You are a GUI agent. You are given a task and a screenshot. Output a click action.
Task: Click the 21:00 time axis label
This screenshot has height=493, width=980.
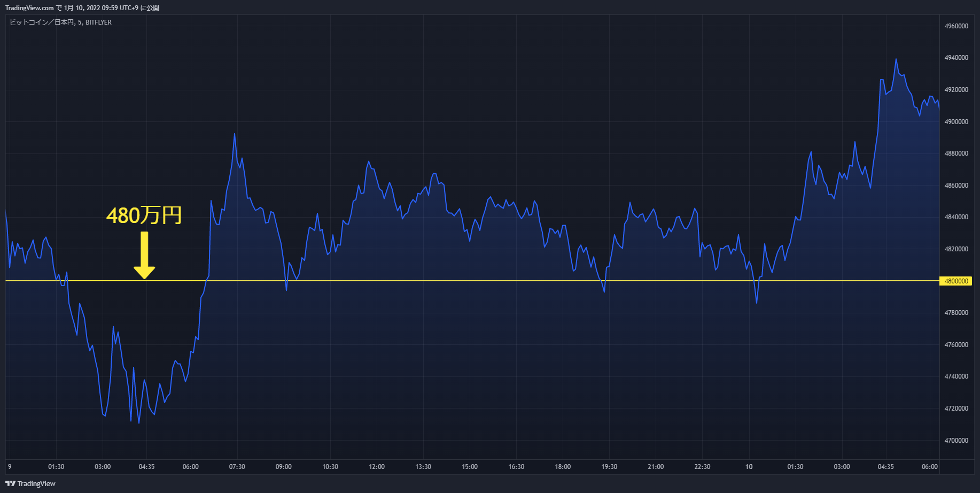click(x=656, y=467)
